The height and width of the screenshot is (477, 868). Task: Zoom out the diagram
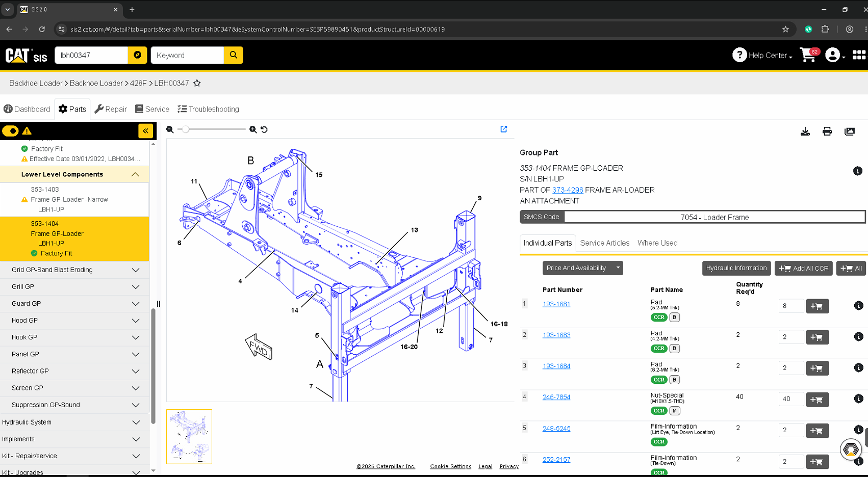click(x=170, y=129)
